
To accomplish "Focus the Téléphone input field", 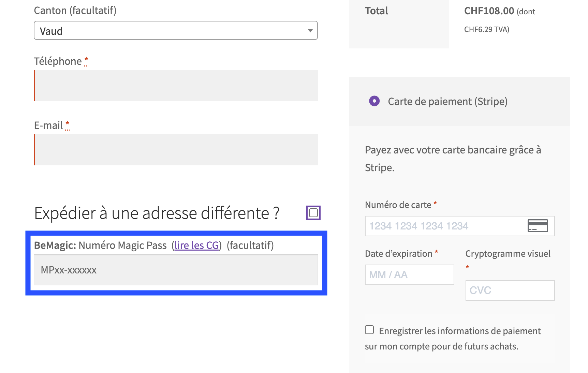I will 176,86.
